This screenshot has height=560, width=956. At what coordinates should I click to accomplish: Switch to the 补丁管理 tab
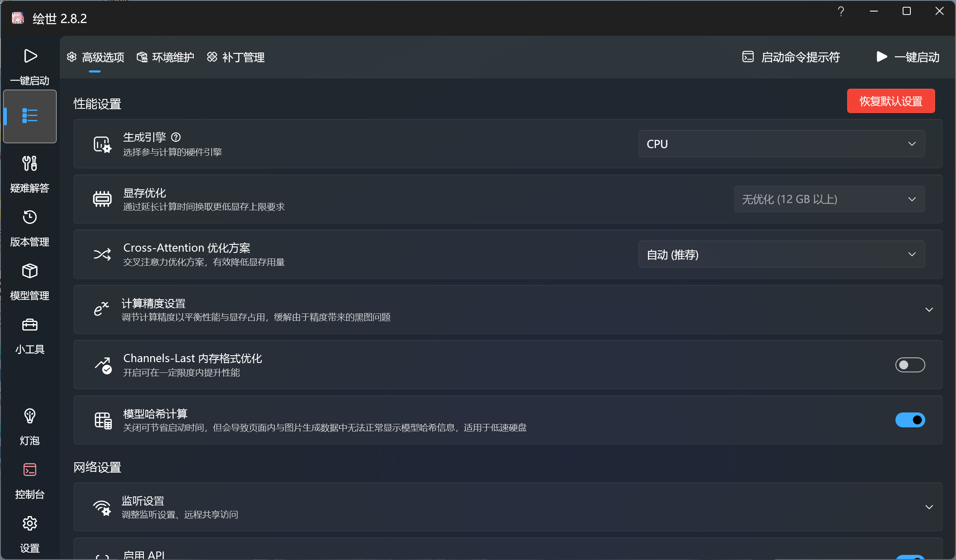[x=236, y=57]
